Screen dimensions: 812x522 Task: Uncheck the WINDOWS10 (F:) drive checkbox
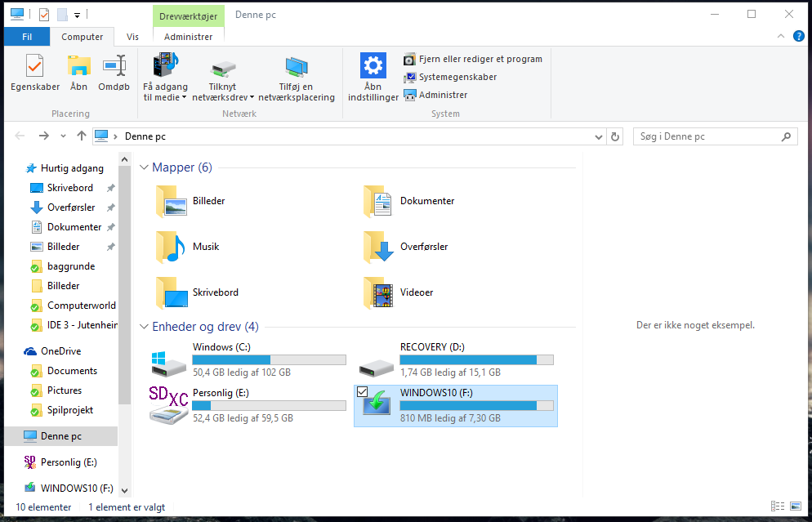coord(363,392)
